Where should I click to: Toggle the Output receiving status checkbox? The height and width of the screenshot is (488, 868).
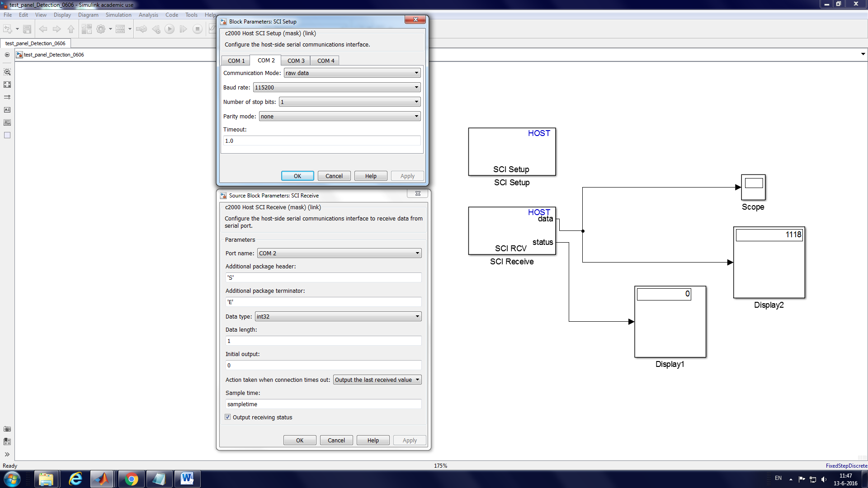point(228,417)
